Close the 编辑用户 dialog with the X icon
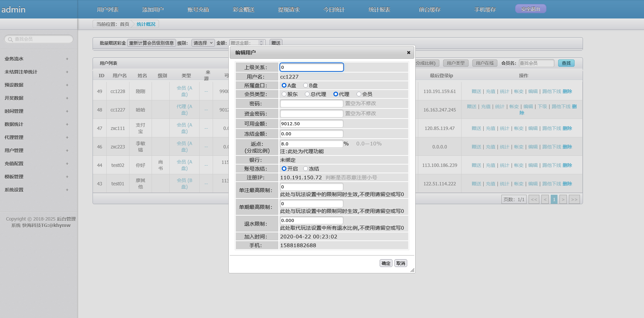Image resolution: width=644 pixels, height=318 pixels. pyautogui.click(x=409, y=53)
